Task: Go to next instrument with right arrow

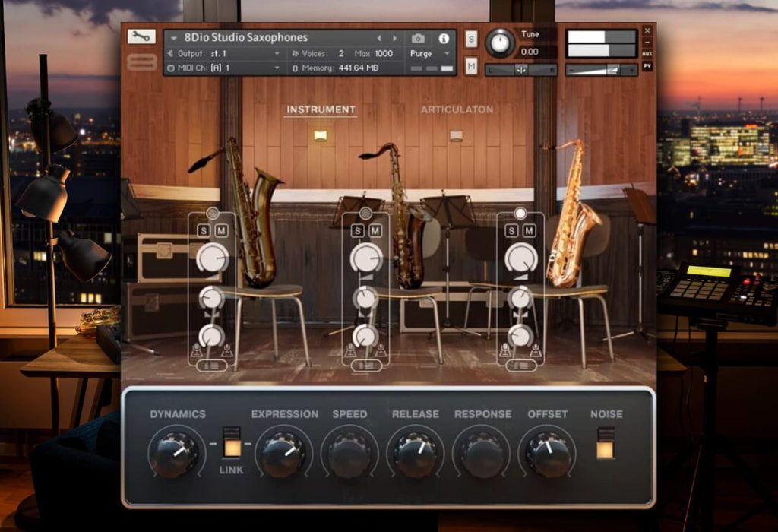Action: (395, 38)
